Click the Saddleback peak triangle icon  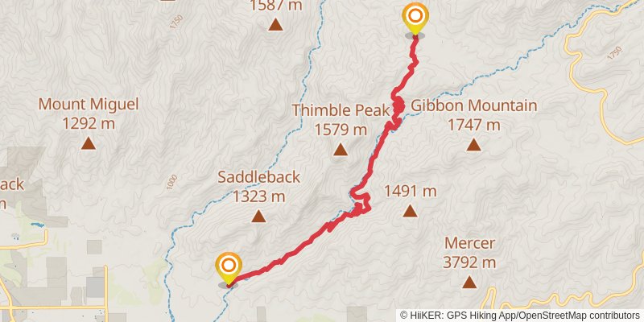258,216
